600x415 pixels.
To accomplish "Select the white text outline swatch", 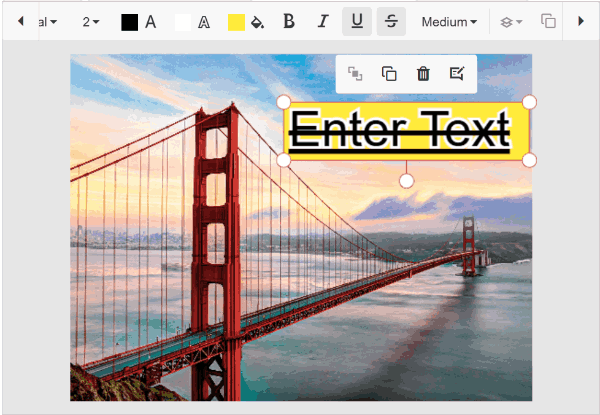I will [x=182, y=22].
